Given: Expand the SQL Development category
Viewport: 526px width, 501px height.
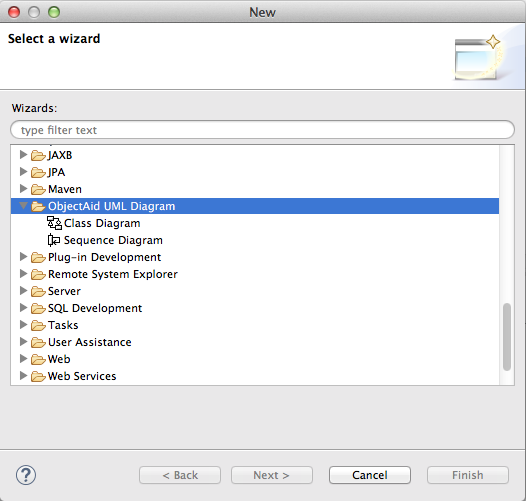Looking at the screenshot, I should 23,308.
